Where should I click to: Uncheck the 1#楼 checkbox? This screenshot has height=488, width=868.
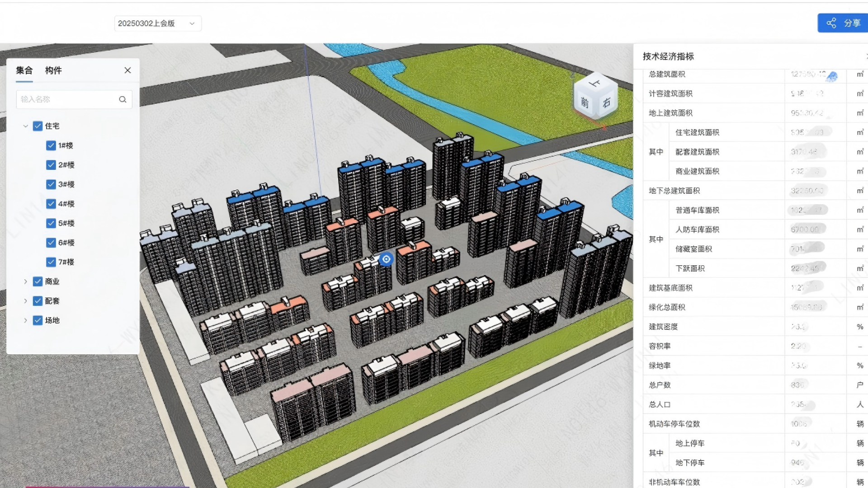[x=51, y=145]
